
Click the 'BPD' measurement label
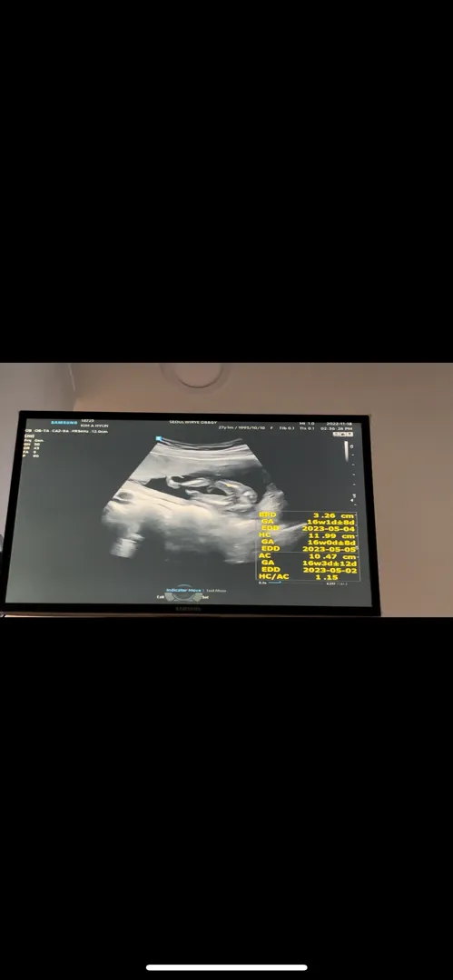pos(267,515)
